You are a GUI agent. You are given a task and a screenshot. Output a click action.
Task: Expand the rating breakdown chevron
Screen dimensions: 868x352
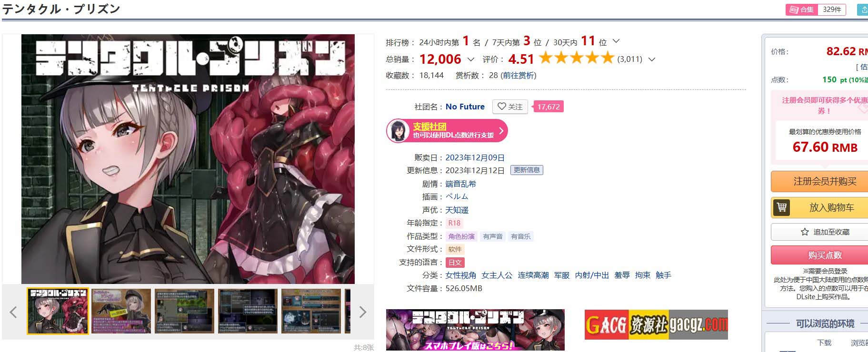(x=652, y=59)
